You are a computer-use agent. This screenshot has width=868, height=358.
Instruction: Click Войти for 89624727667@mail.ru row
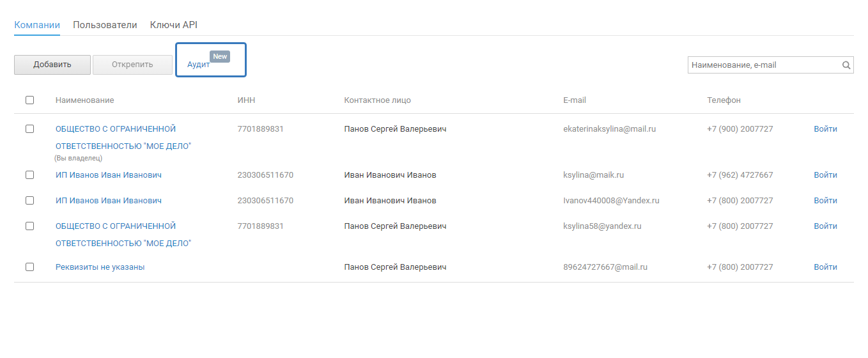pyautogui.click(x=825, y=267)
